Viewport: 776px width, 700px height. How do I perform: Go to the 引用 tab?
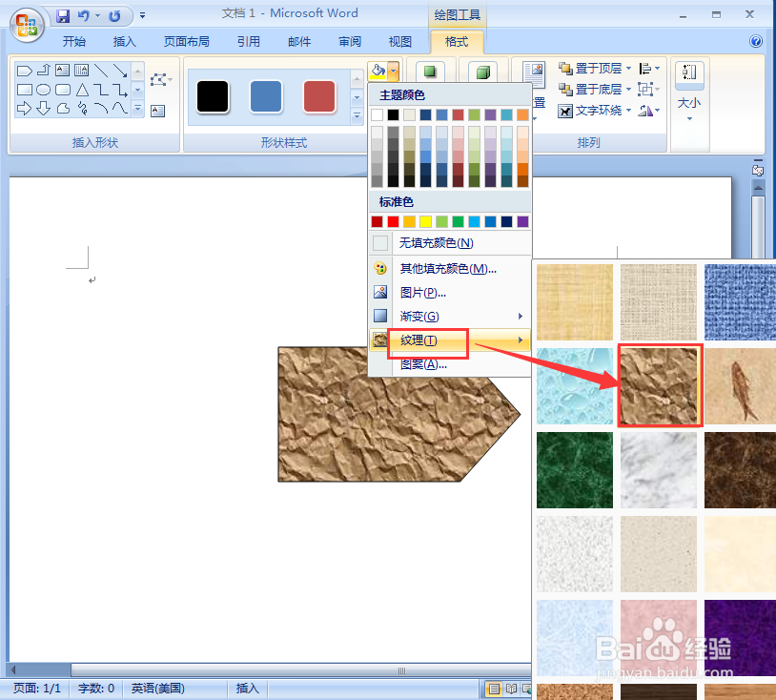(249, 42)
